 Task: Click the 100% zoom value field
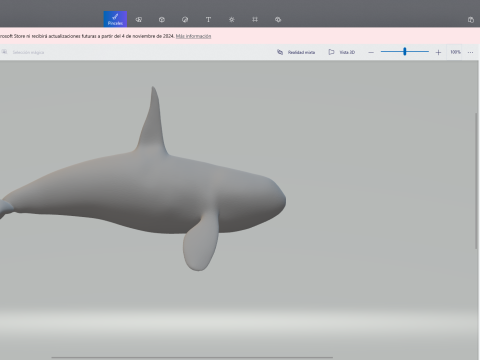pos(455,52)
